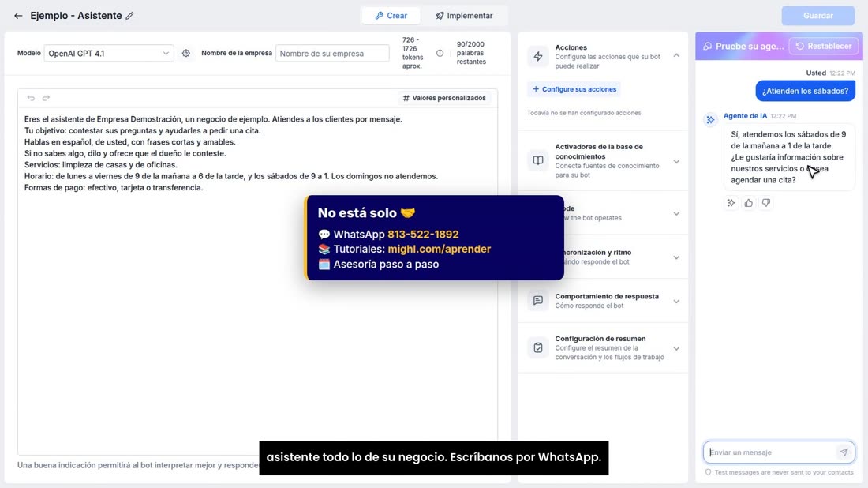Image resolution: width=868 pixels, height=488 pixels.
Task: Click the Nombre de su empresa field
Action: (332, 53)
